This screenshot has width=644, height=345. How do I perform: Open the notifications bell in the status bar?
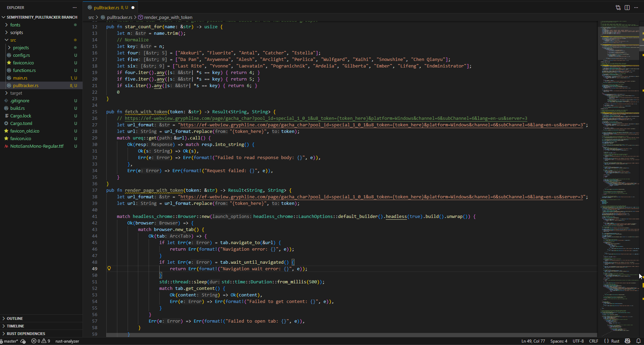pos(638,341)
